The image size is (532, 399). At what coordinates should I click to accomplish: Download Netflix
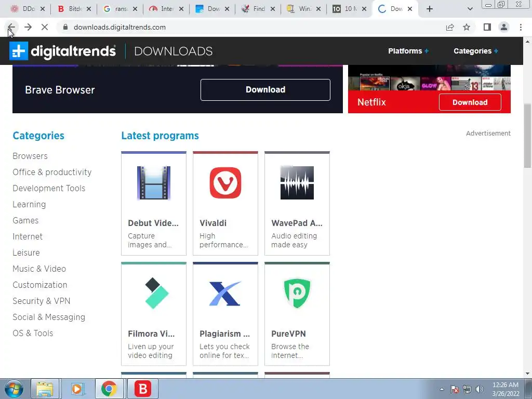(470, 102)
